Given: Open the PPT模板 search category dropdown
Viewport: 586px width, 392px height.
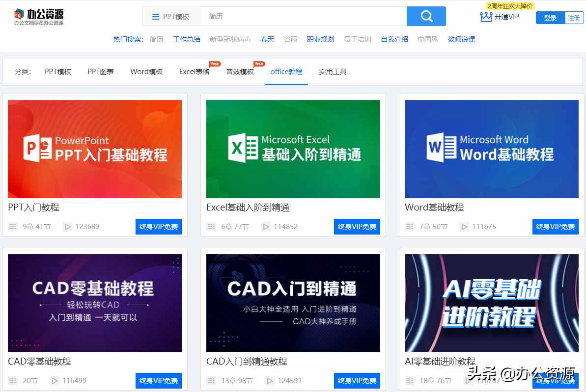Looking at the screenshot, I should (x=171, y=16).
